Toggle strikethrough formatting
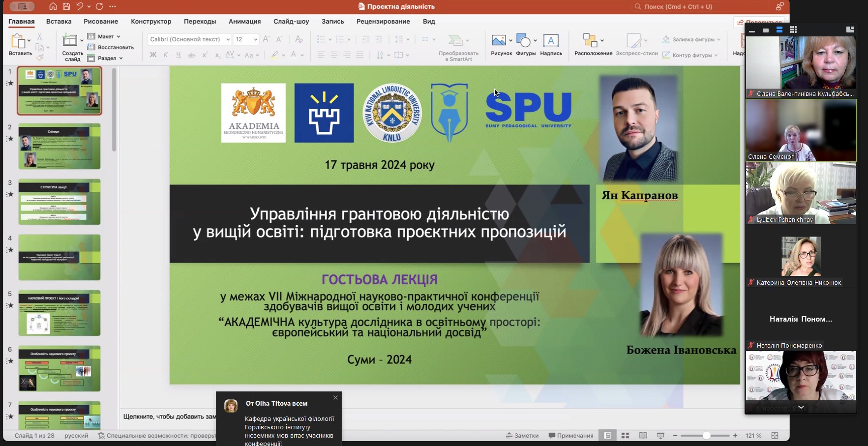 point(191,55)
